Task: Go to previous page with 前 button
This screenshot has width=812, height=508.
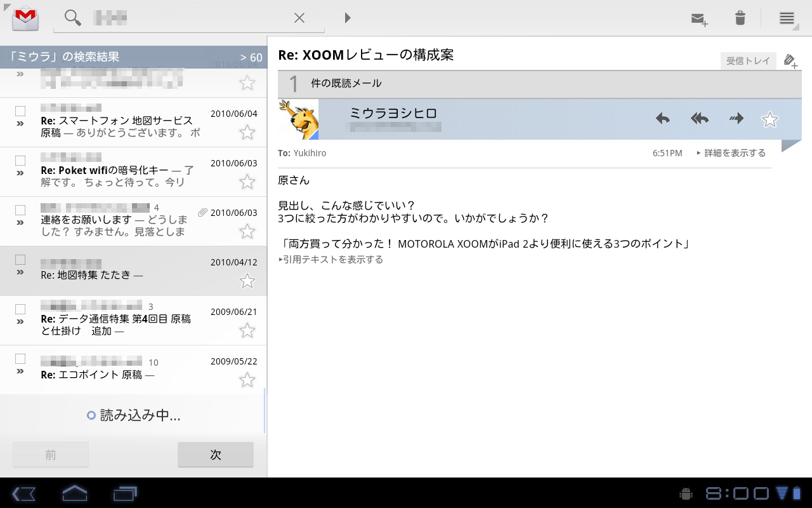Action: point(51,455)
